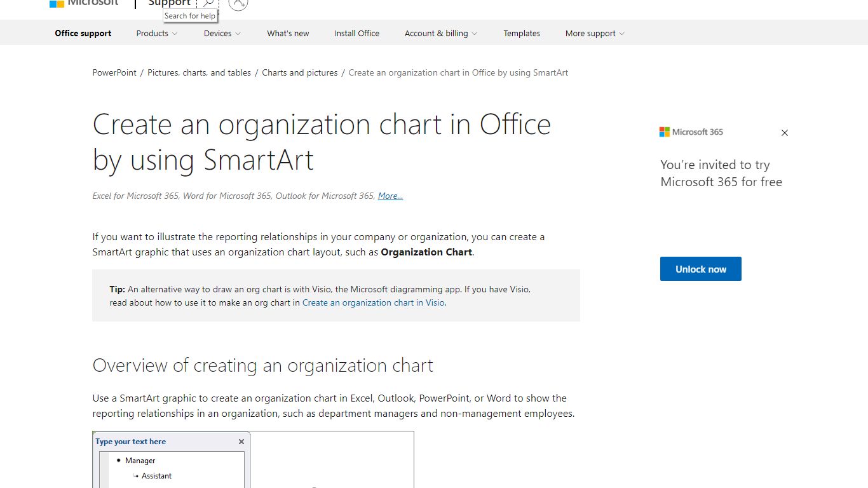The height and width of the screenshot is (488, 868).
Task: Expand the Devices dropdown menu
Action: [222, 34]
